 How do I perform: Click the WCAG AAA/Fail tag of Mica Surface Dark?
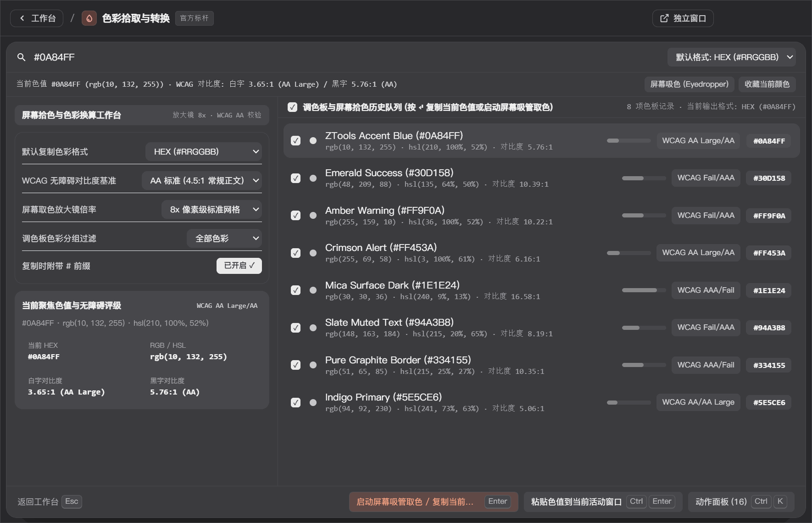point(706,290)
